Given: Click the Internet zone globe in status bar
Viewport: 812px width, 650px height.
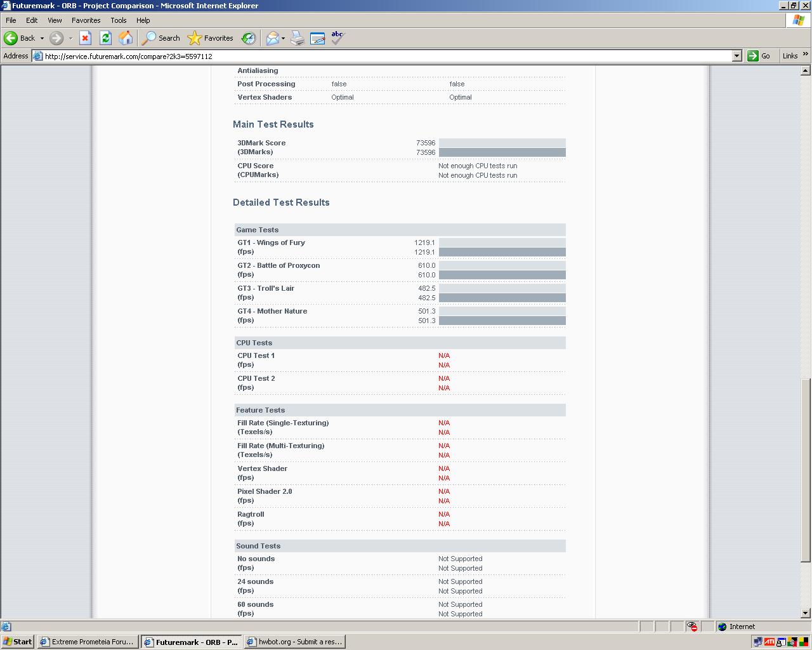Looking at the screenshot, I should point(722,627).
